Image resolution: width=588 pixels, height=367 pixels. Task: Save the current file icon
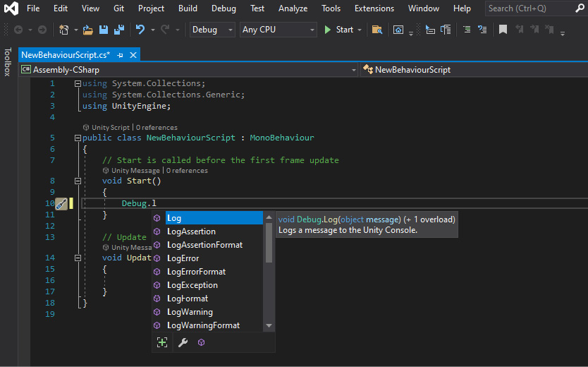pos(104,30)
